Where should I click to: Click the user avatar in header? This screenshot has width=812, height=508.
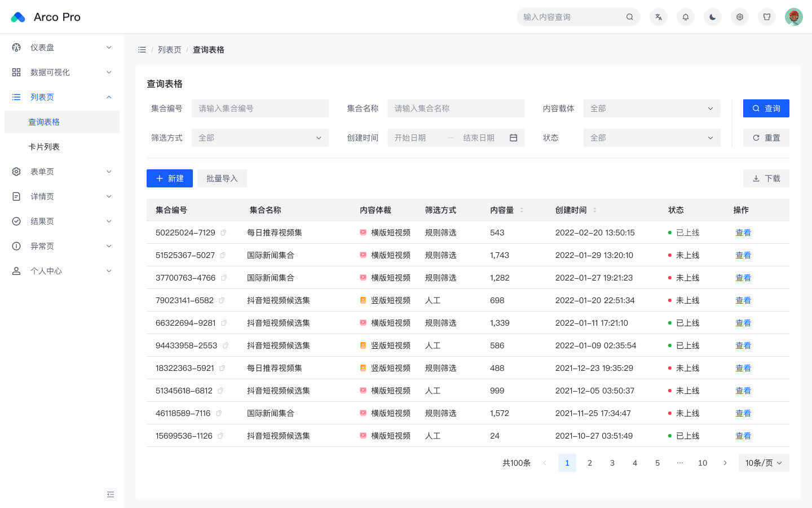click(x=794, y=17)
